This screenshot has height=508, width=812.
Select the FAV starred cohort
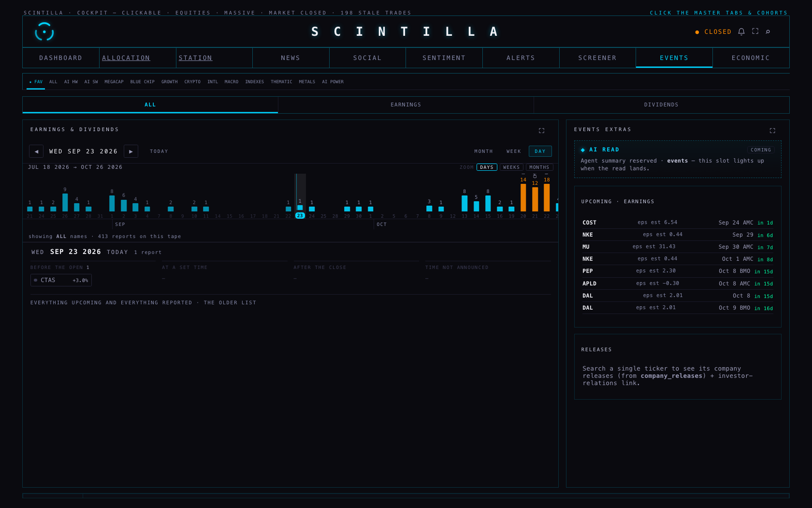click(x=36, y=82)
